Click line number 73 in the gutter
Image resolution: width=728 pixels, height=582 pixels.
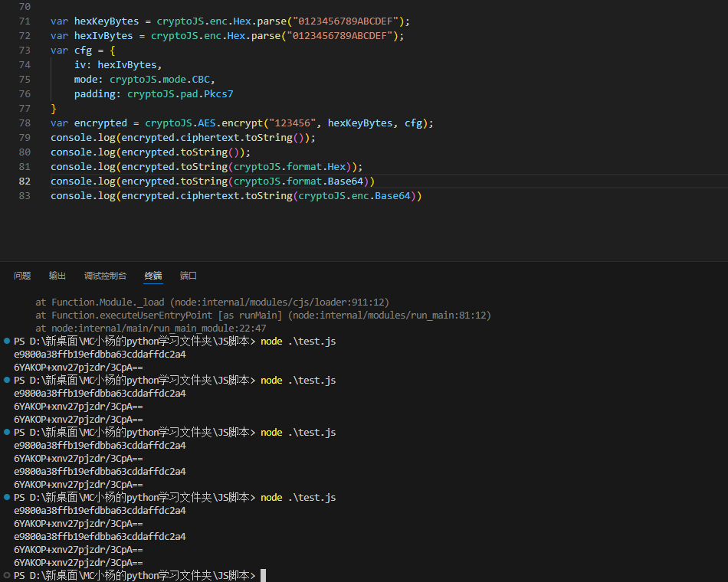[x=25, y=51]
